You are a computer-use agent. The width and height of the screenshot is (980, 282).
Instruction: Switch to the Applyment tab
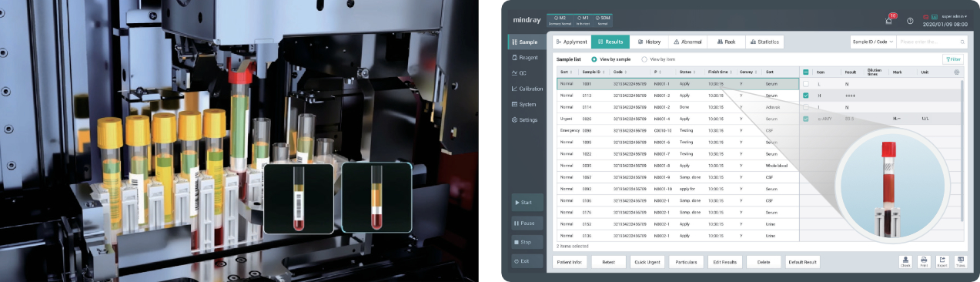(571, 42)
